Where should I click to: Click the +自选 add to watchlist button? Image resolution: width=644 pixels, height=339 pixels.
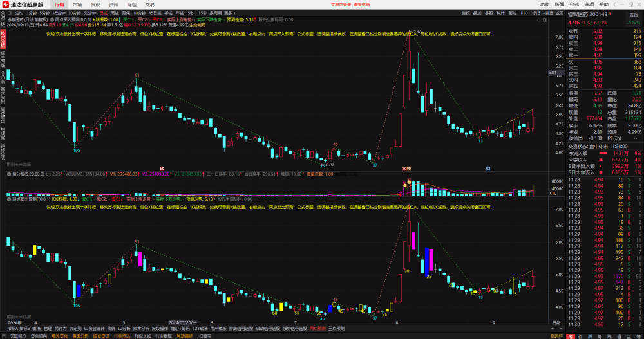click(x=547, y=13)
